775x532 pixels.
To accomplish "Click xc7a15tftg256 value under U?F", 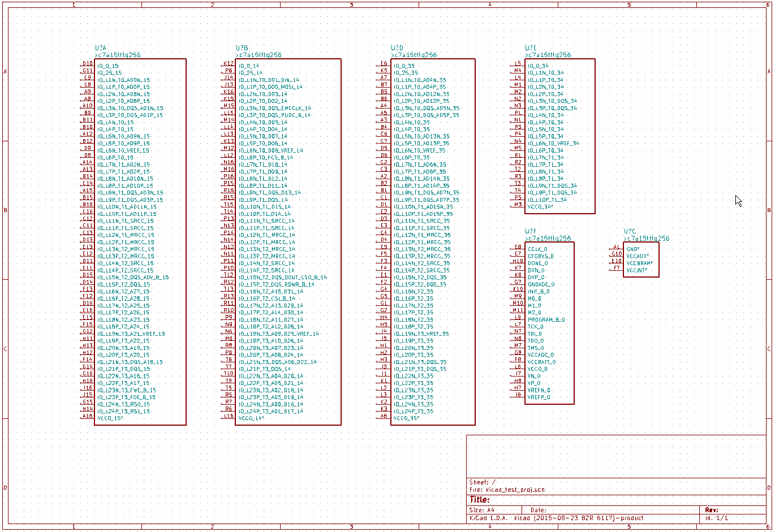I will pyautogui.click(x=548, y=239).
